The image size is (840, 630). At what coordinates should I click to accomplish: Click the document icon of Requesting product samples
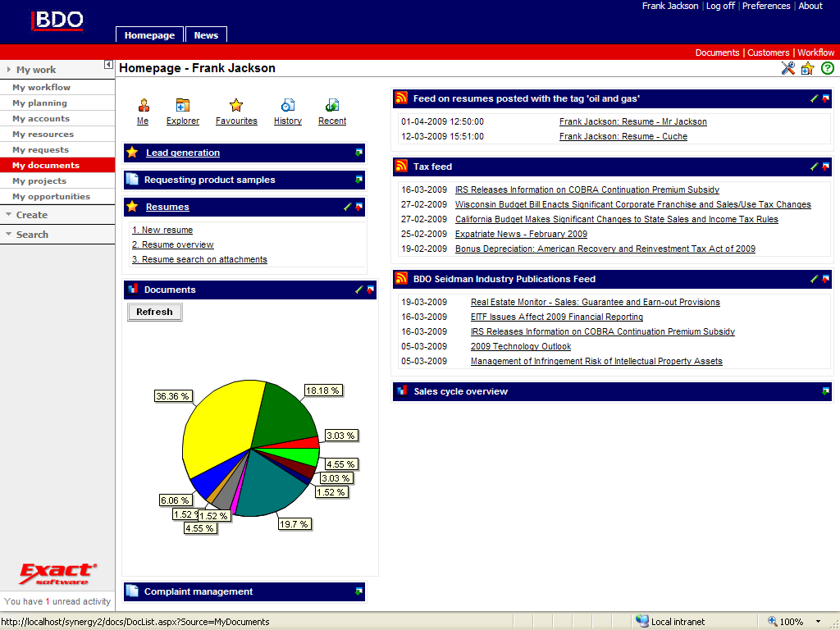132,180
